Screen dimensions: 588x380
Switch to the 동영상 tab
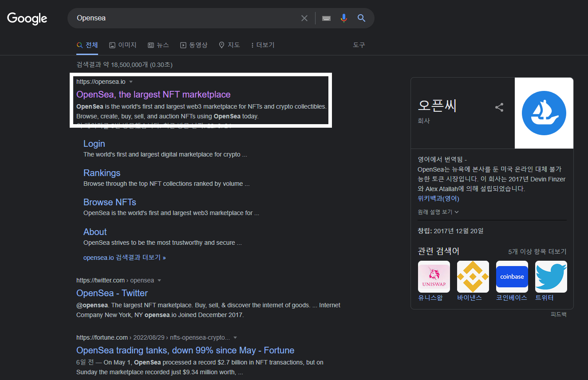tap(194, 45)
